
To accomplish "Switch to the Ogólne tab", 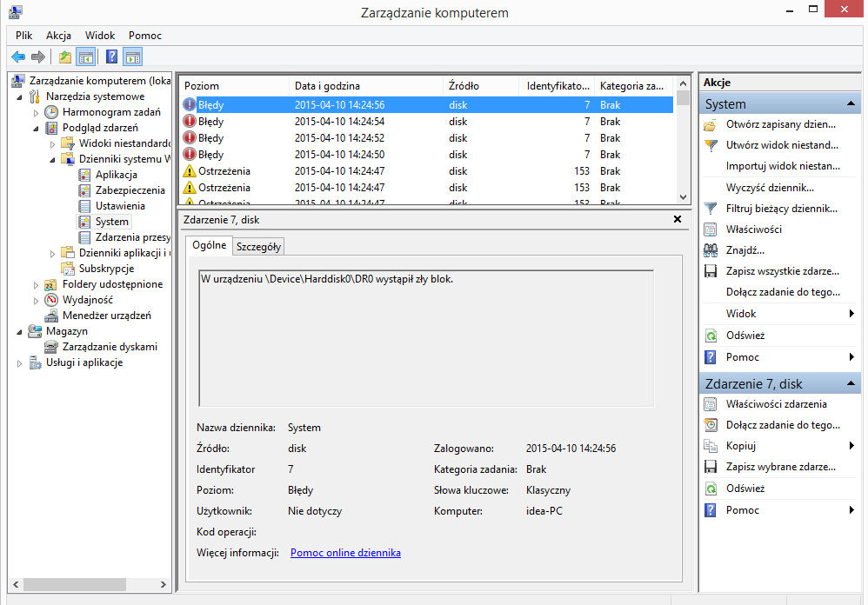I will pos(210,245).
